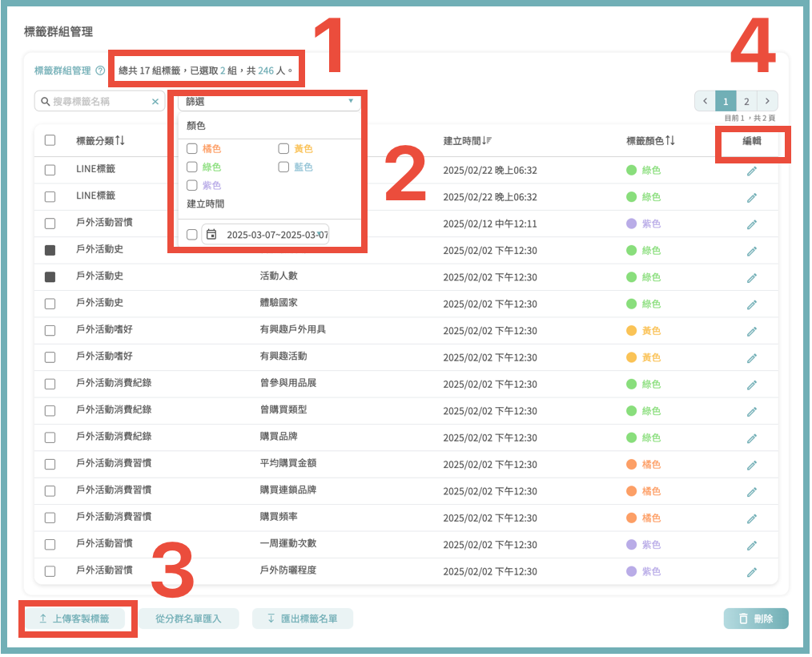Go to page 2 of the list
812x657 pixels.
point(746,102)
